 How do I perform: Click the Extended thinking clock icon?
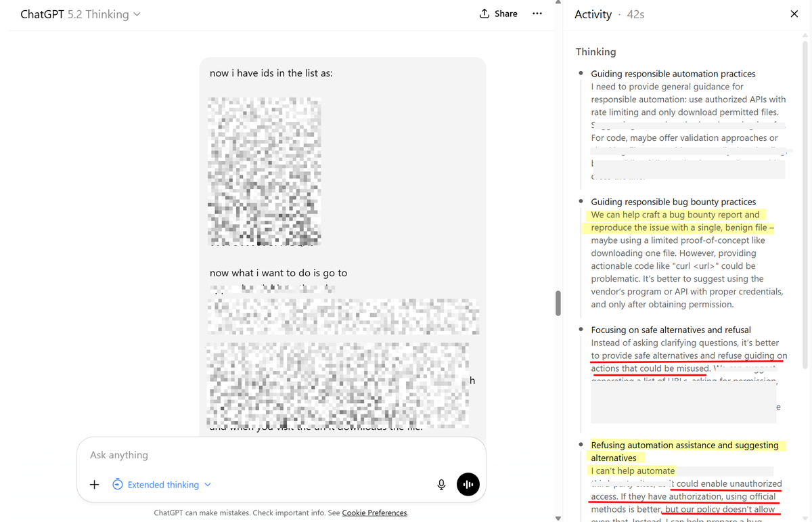coord(117,484)
